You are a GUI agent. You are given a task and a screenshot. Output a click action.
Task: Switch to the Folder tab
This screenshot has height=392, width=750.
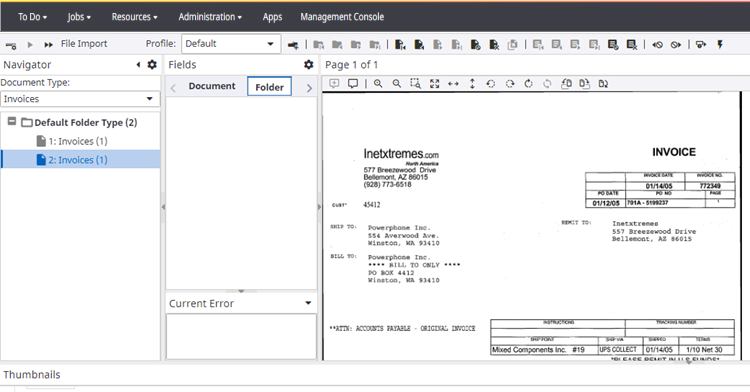pos(269,87)
